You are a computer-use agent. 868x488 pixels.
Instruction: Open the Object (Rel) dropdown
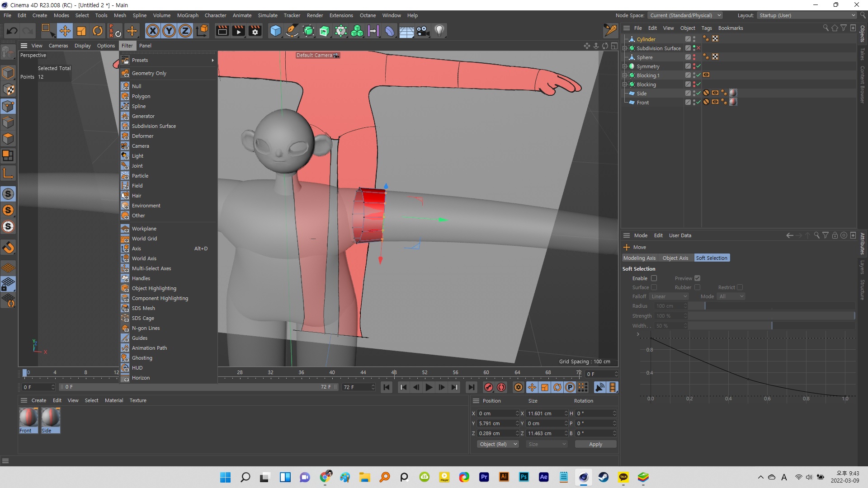tap(498, 444)
